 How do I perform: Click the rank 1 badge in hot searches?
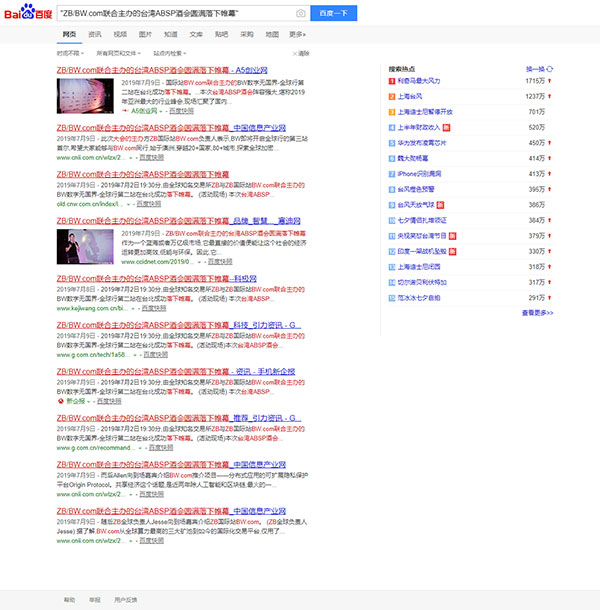point(392,81)
